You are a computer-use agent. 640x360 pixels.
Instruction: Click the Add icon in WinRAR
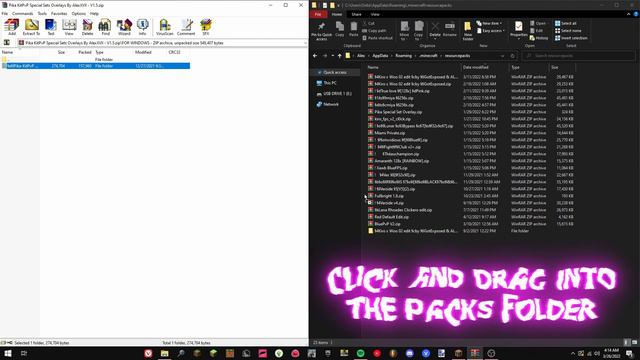(x=12, y=27)
